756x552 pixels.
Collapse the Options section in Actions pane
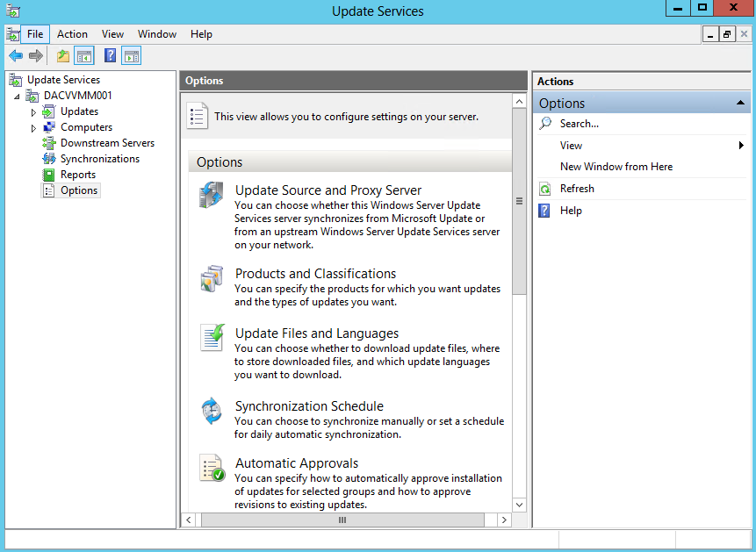click(x=740, y=103)
